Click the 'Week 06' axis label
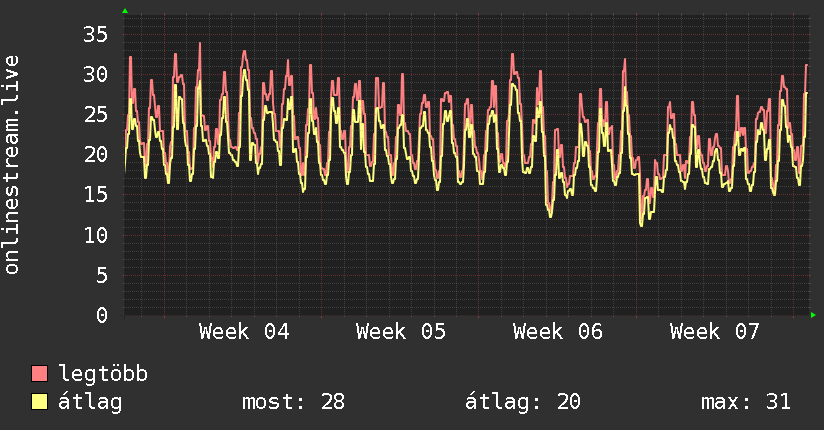Screen dimensions: 824x430 [x=558, y=332]
